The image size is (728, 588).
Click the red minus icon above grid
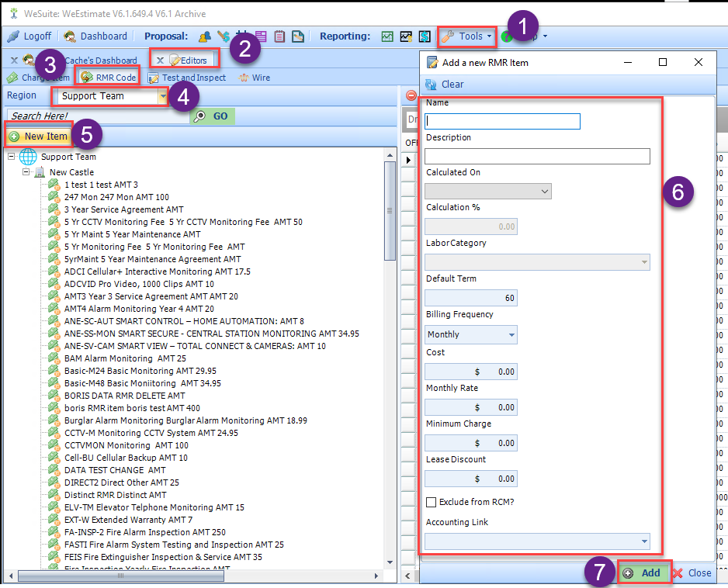[411, 95]
